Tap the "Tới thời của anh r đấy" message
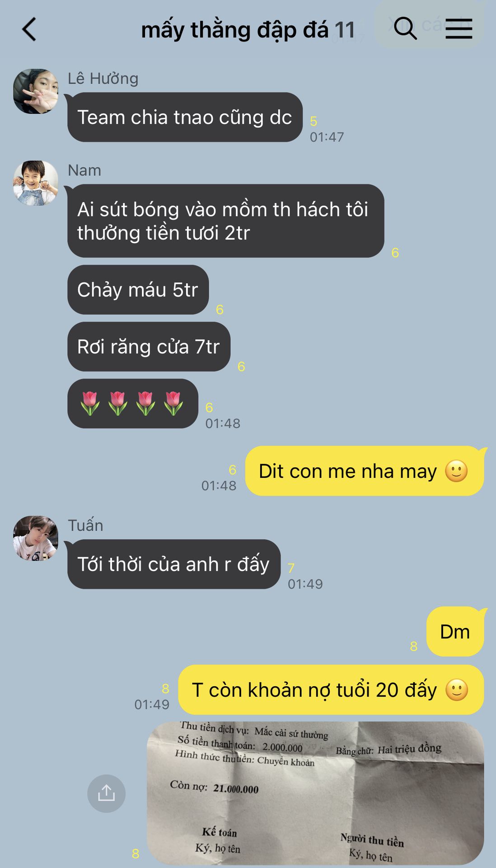 [174, 564]
